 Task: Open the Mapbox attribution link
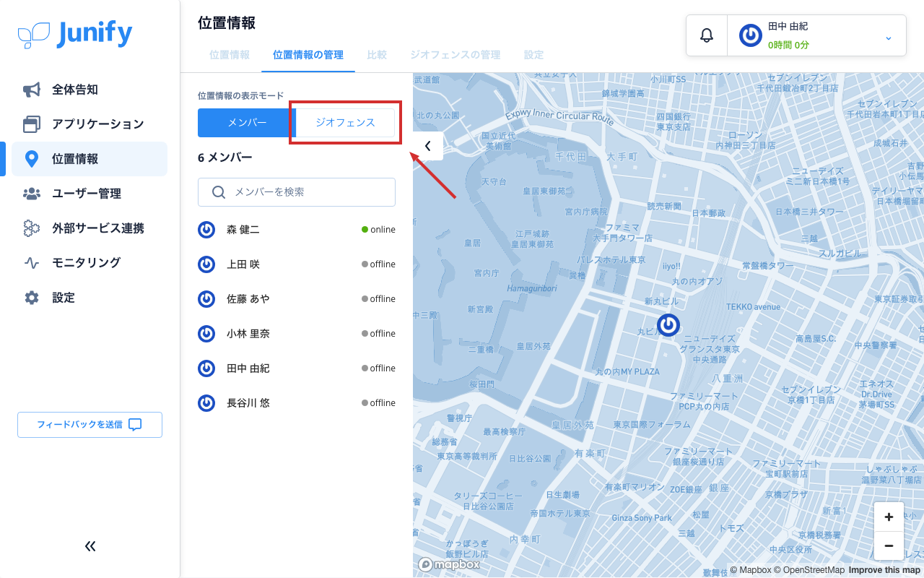pos(751,570)
